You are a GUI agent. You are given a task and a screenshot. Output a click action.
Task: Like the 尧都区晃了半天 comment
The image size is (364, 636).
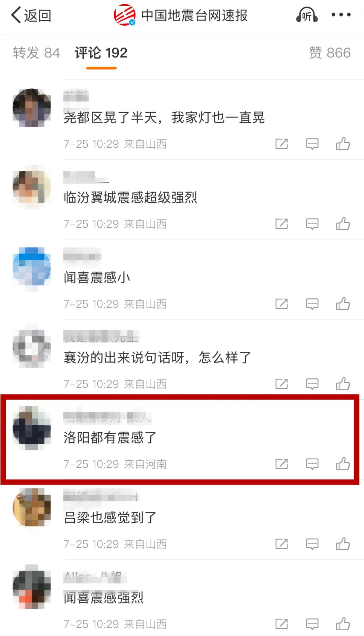343,144
